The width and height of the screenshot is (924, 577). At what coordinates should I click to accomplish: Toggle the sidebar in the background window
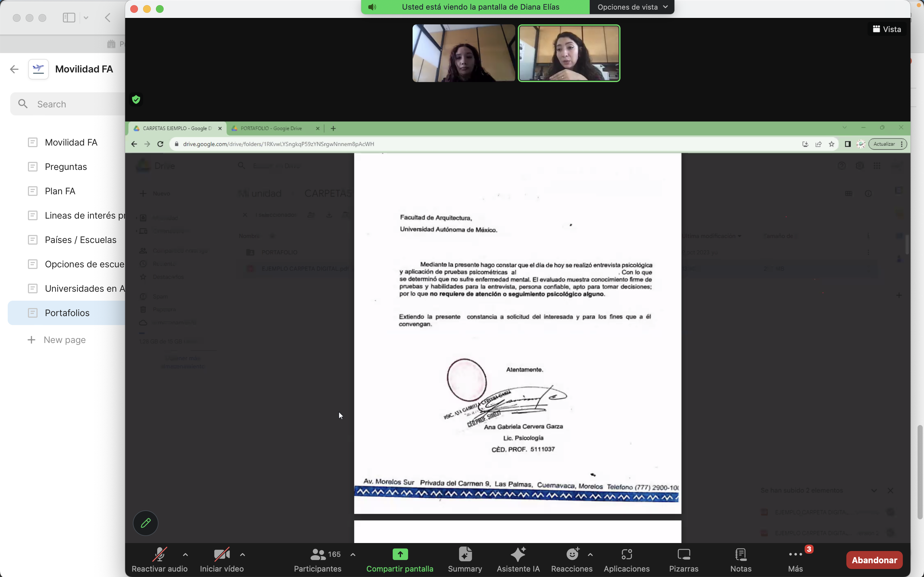point(69,18)
